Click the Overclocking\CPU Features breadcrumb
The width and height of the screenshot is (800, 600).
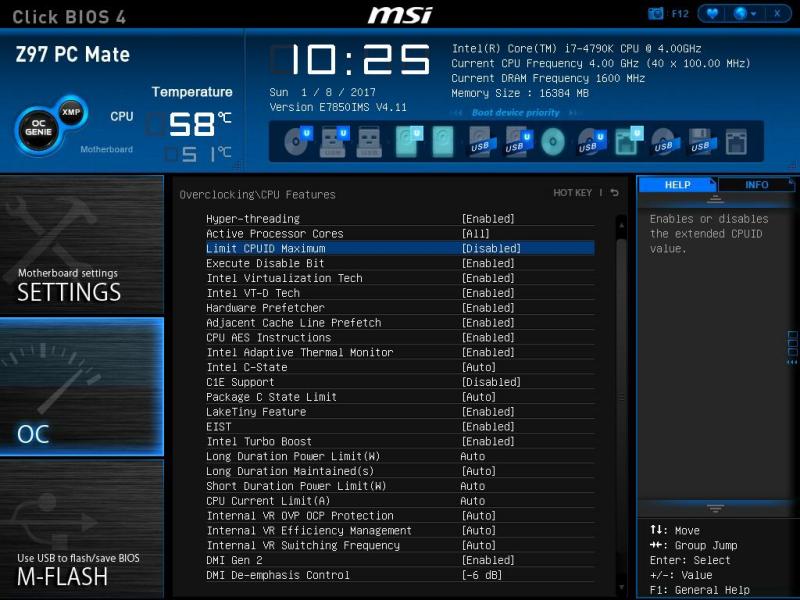[257, 194]
